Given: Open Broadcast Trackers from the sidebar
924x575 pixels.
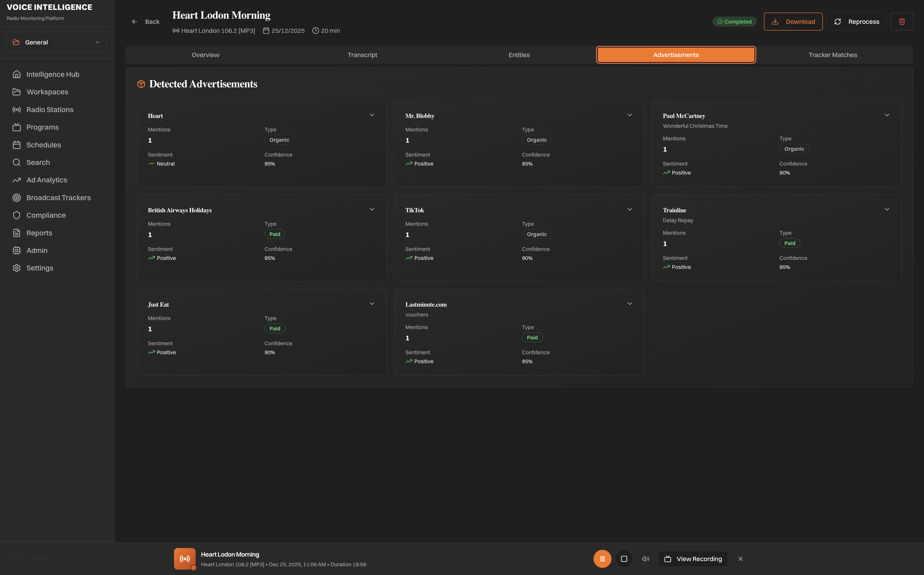Looking at the screenshot, I should tap(58, 197).
